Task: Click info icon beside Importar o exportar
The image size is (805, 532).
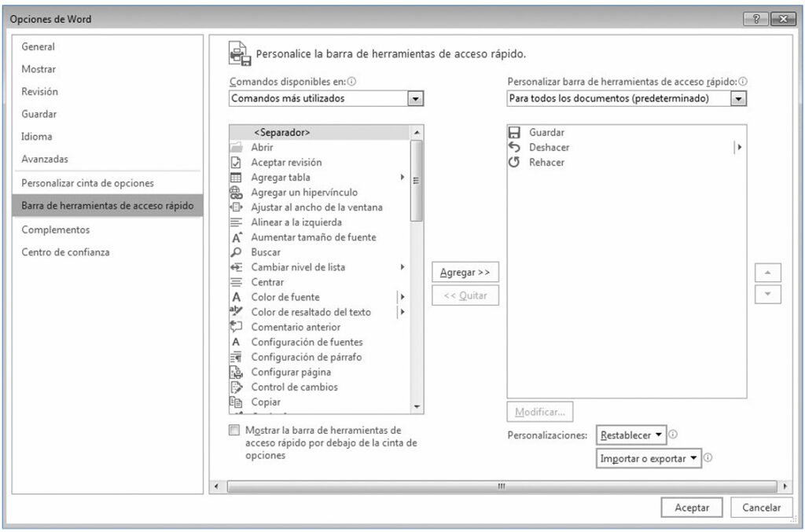Action: [708, 457]
